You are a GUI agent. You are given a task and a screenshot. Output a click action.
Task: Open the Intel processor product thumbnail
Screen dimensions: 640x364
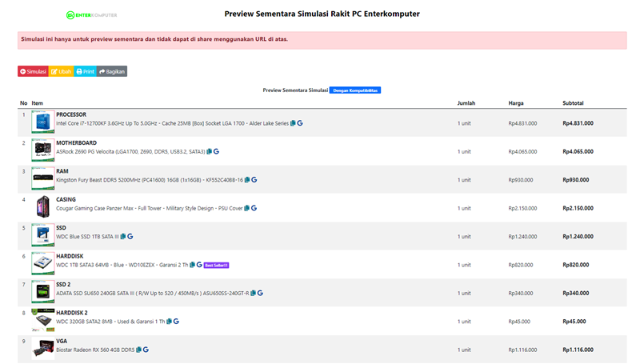[43, 121]
